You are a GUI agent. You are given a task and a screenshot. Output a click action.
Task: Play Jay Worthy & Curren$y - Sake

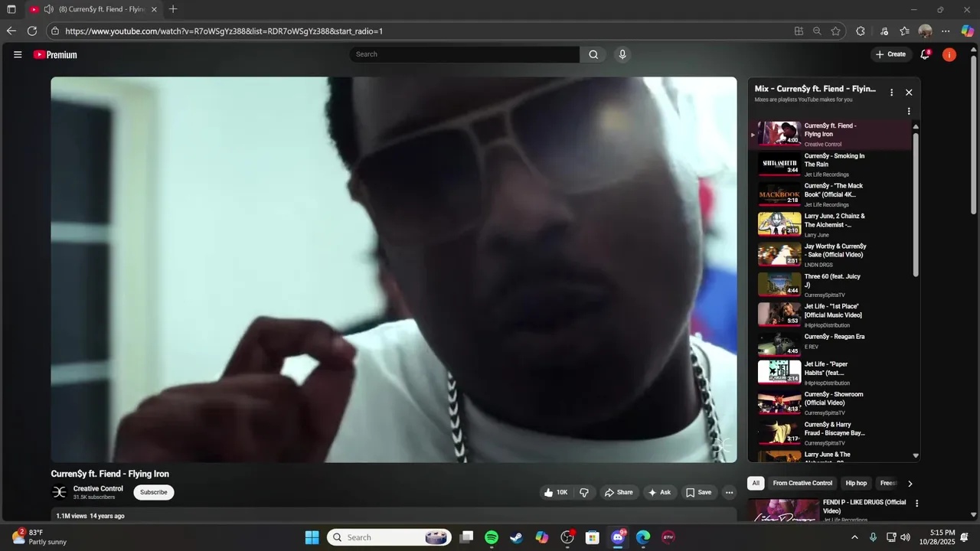pyautogui.click(x=829, y=255)
